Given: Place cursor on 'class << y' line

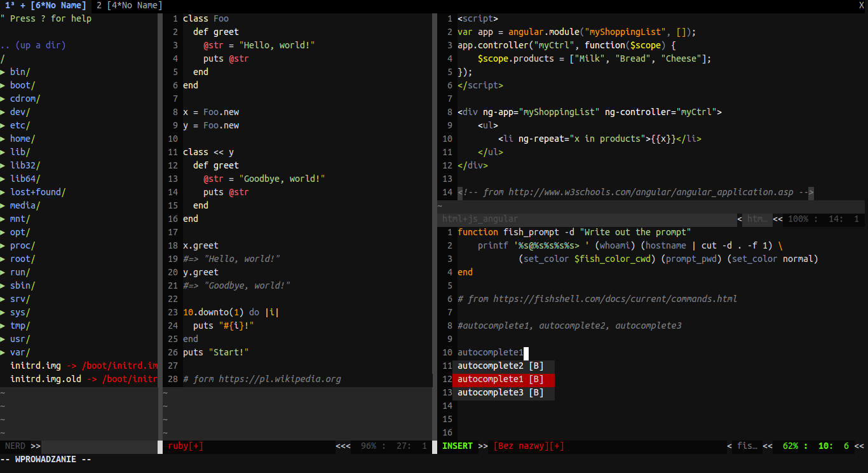Looking at the screenshot, I should (x=208, y=152).
